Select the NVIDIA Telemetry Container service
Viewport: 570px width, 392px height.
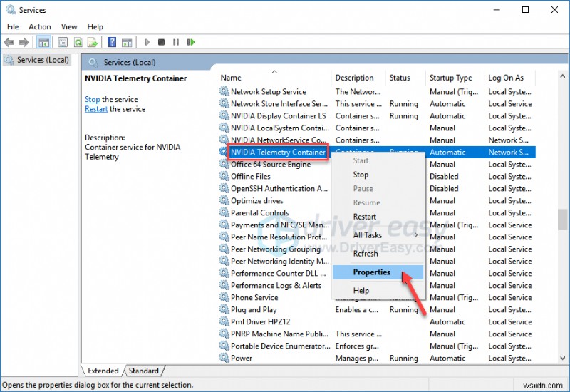click(x=278, y=152)
